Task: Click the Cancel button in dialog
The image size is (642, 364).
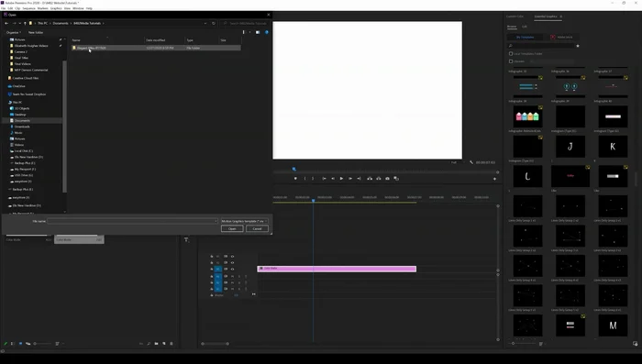Action: pyautogui.click(x=257, y=229)
